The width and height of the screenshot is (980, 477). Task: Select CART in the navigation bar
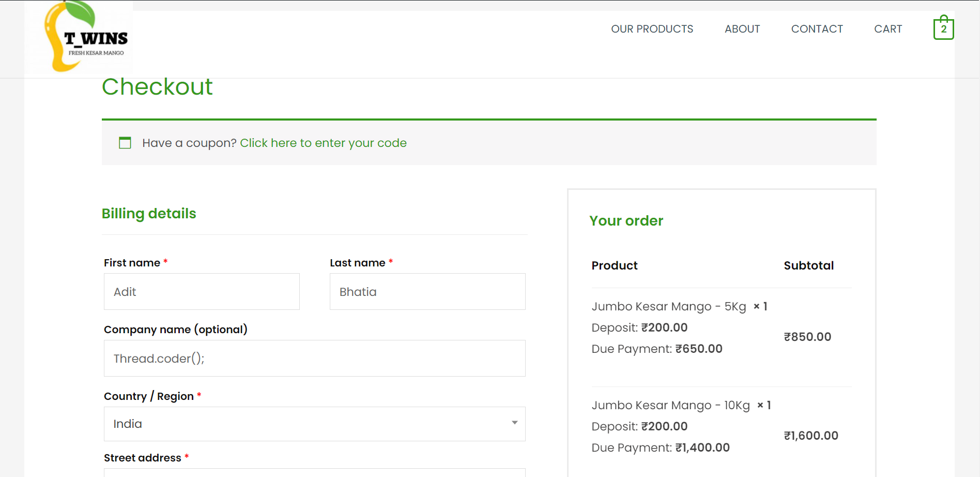click(887, 29)
